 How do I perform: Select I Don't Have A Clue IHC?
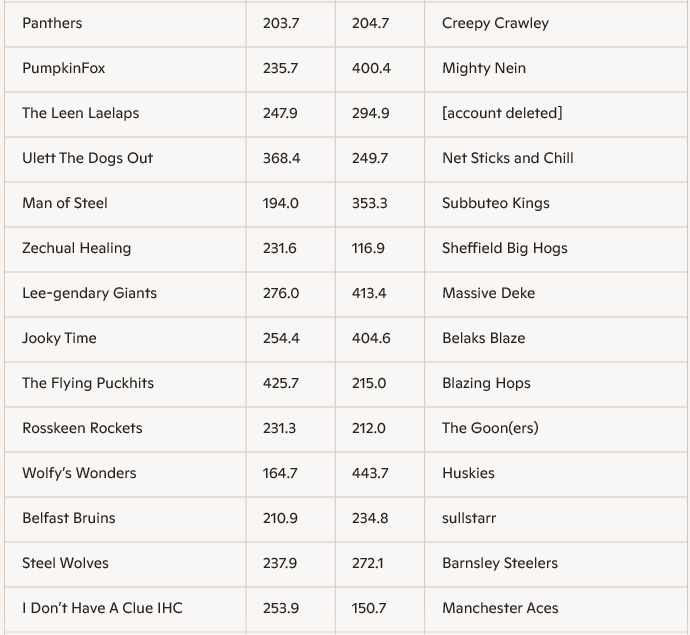[102, 608]
